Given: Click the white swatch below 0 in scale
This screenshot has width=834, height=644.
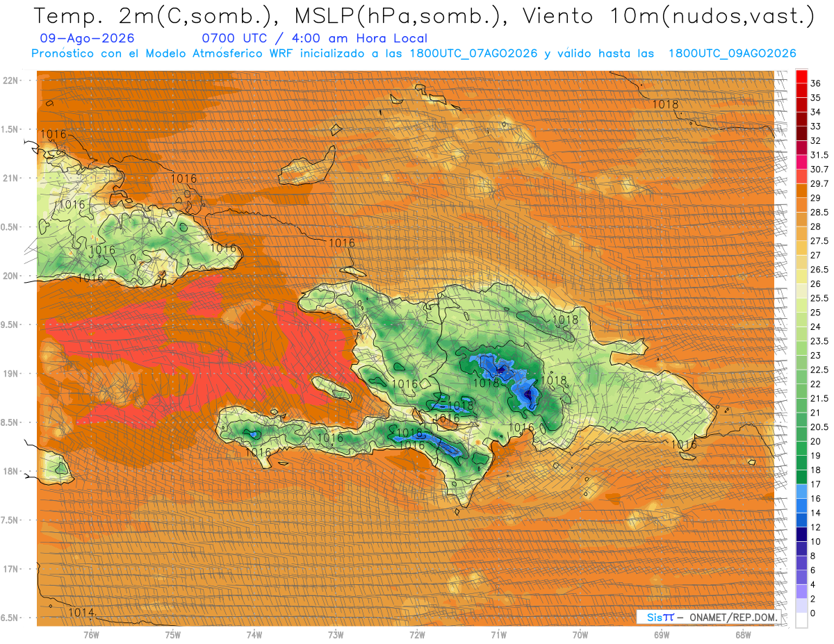Looking at the screenshot, I should (801, 620).
